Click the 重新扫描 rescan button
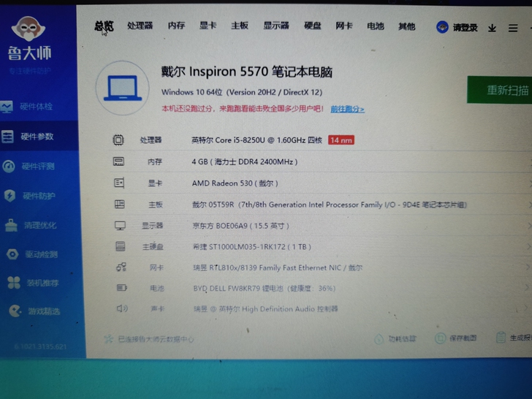This screenshot has width=532, height=399. pos(504,91)
